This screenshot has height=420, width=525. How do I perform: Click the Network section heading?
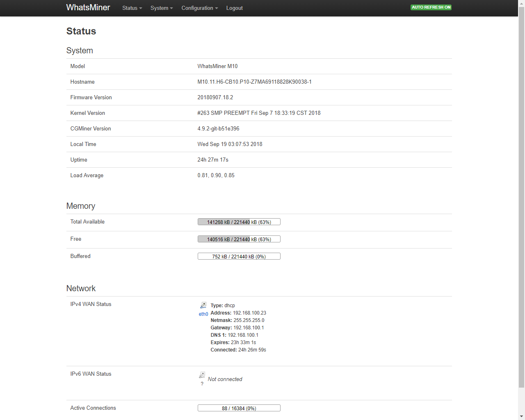point(81,288)
